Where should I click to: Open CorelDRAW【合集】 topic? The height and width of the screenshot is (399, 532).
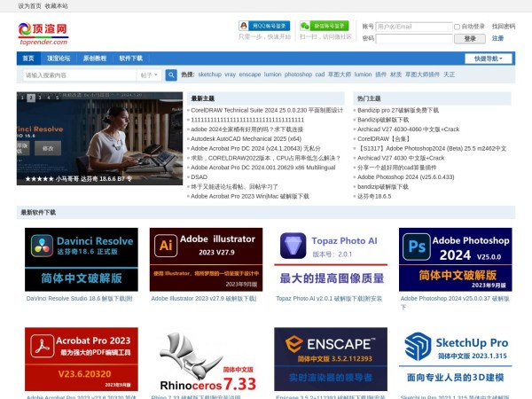[x=385, y=139]
